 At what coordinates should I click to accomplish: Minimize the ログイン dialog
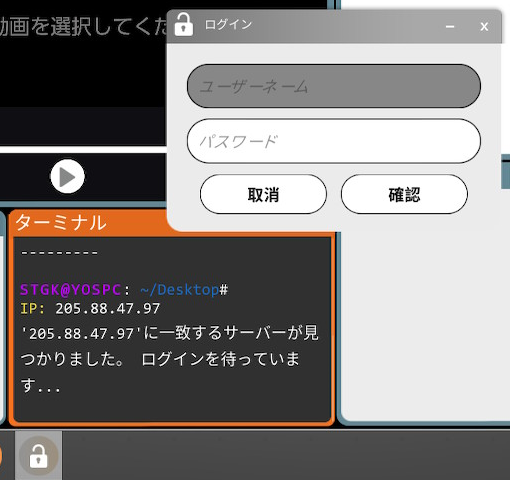[450, 26]
